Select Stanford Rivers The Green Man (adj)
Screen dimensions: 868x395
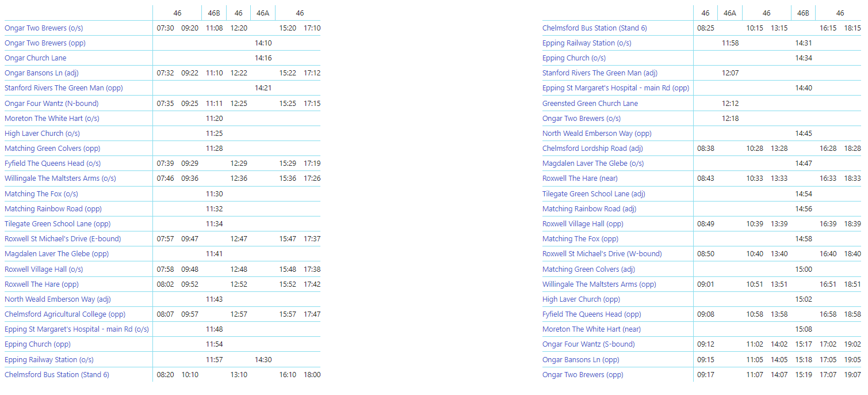[600, 73]
